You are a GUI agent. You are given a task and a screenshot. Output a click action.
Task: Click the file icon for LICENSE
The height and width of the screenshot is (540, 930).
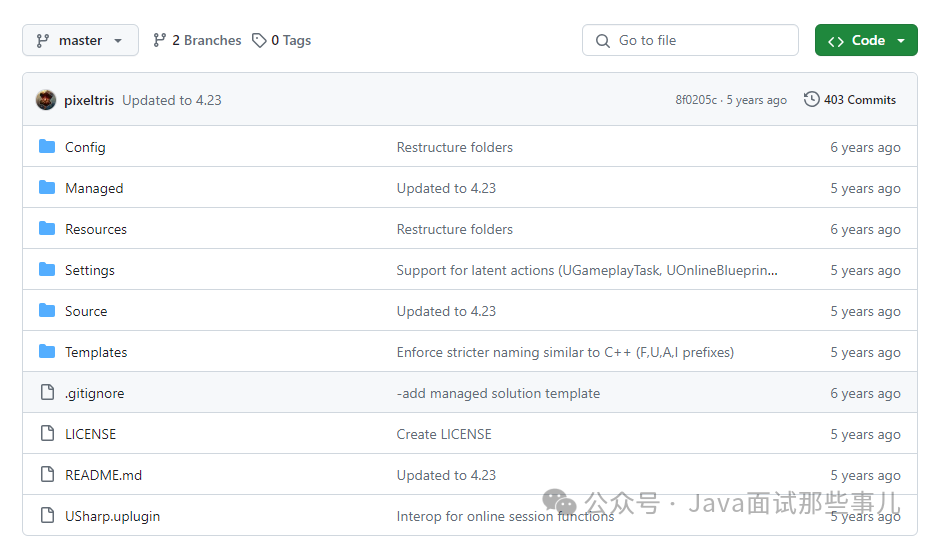click(x=47, y=433)
